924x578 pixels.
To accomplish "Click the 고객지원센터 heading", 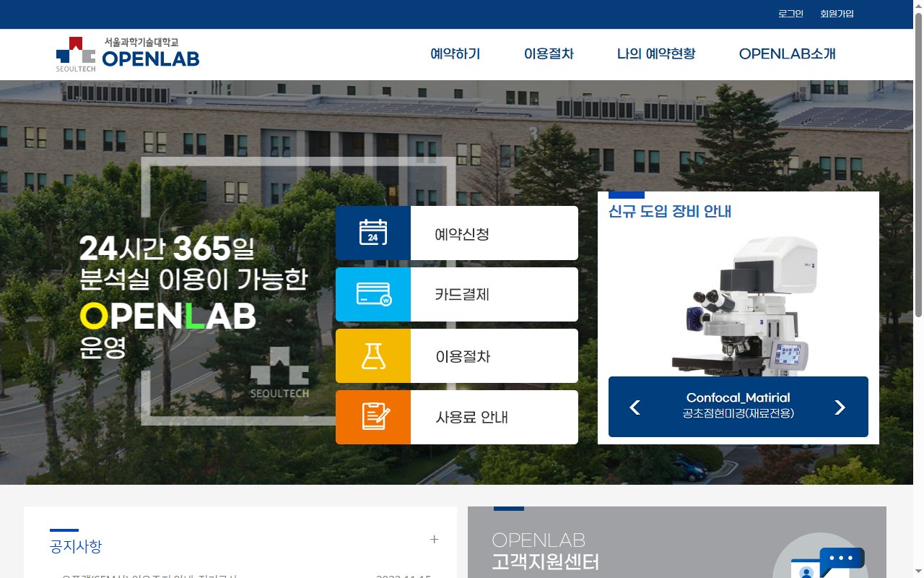I will click(545, 561).
